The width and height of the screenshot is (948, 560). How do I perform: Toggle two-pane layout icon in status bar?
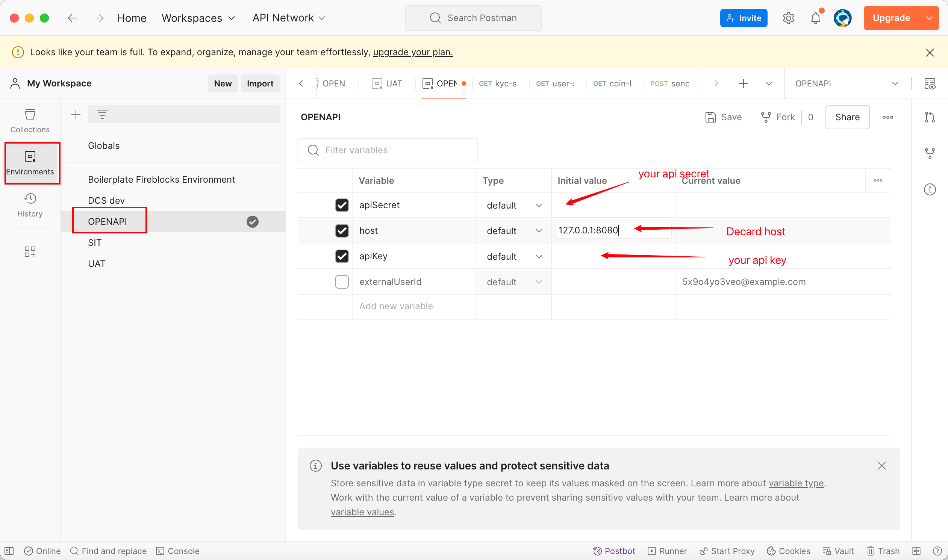tap(916, 551)
